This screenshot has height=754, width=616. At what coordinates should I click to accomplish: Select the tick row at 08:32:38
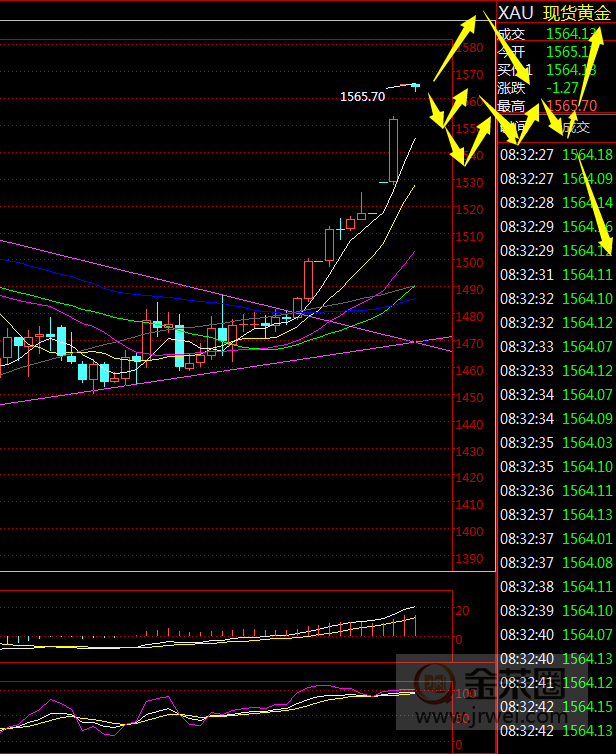click(555, 587)
